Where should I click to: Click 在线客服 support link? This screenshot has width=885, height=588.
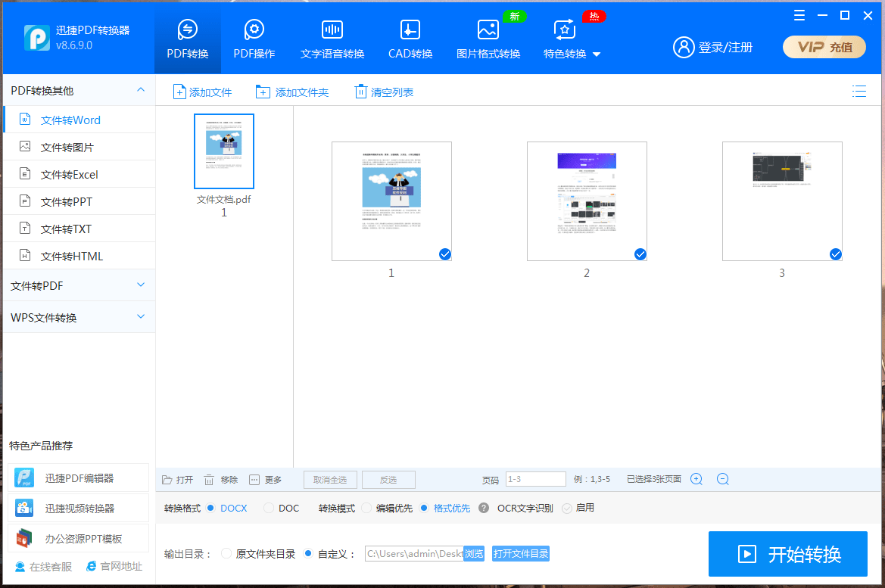click(43, 567)
